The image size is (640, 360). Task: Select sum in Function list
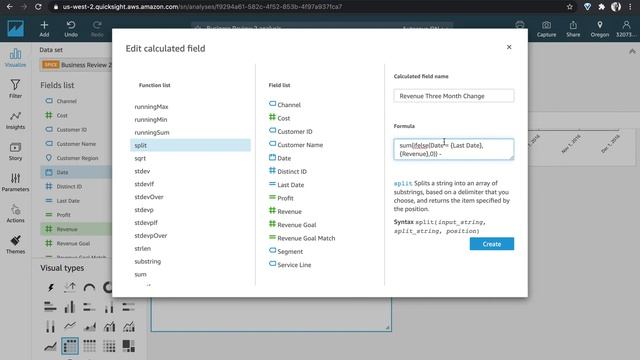[x=140, y=274]
